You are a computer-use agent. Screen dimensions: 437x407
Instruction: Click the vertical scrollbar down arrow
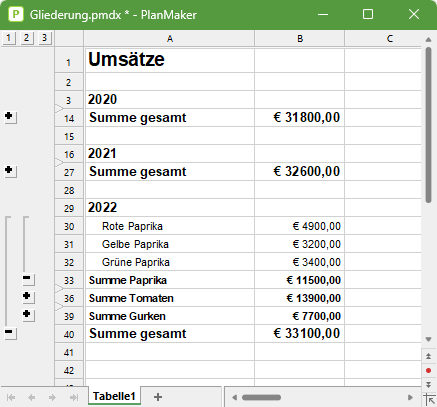(429, 339)
